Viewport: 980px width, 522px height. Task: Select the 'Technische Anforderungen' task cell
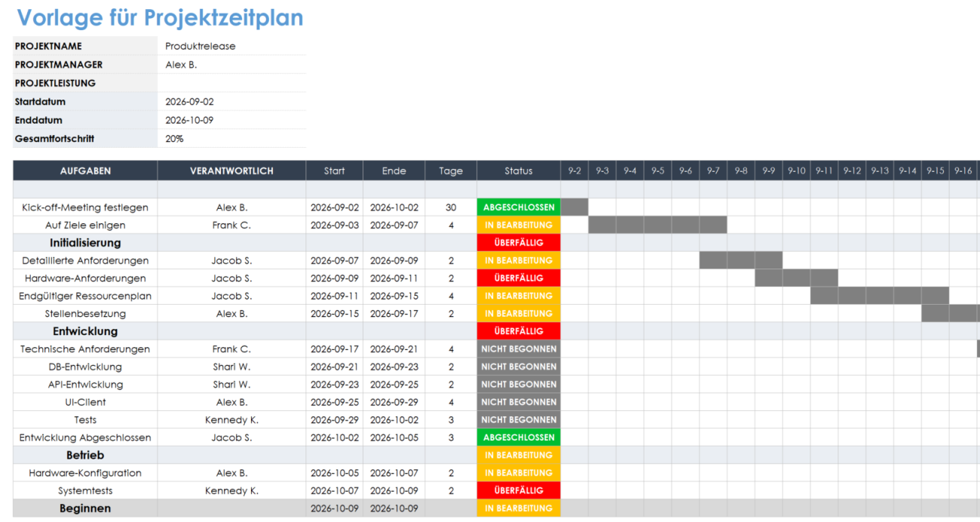pyautogui.click(x=85, y=349)
